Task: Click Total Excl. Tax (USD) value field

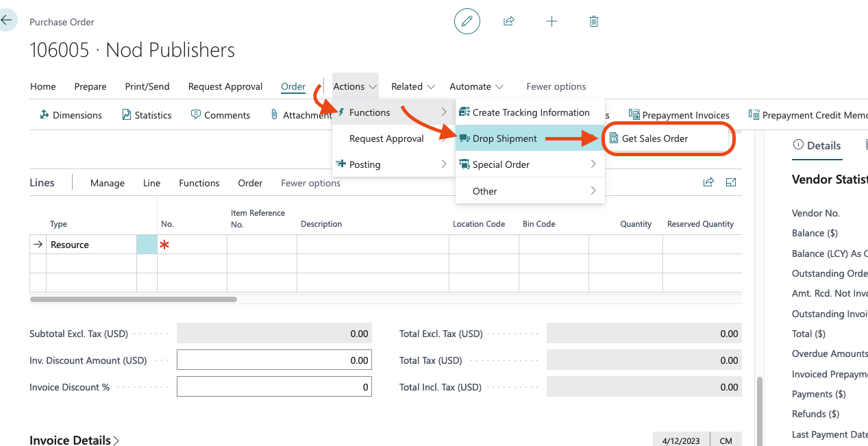Action: pos(644,334)
